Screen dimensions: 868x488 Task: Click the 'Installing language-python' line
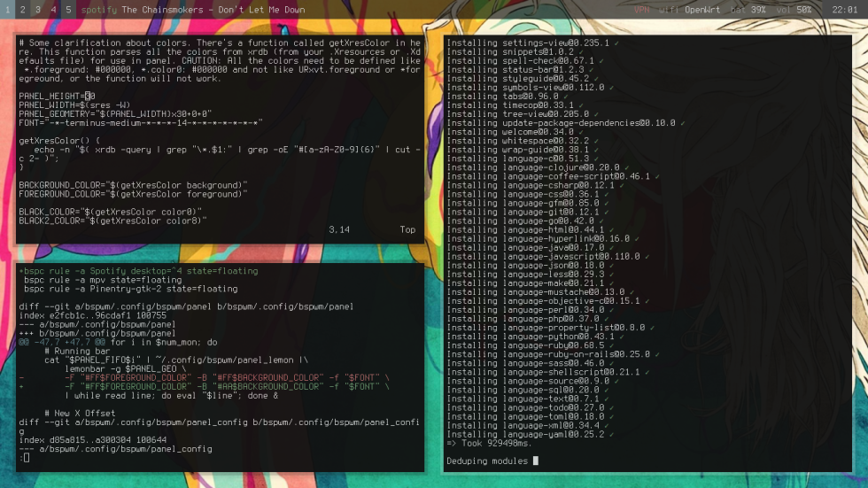coord(530,337)
